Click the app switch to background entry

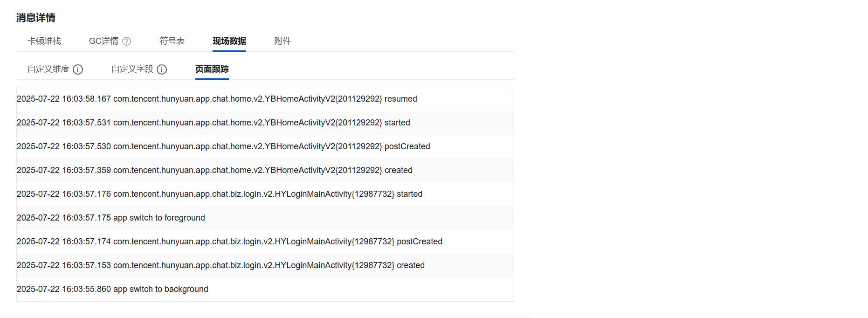[112, 289]
